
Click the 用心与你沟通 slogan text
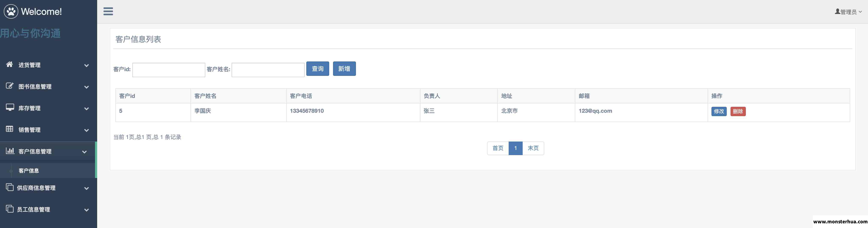pos(30,33)
